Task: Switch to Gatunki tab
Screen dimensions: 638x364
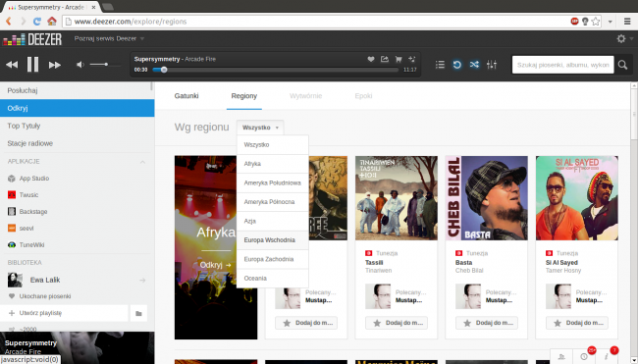Action: coord(186,96)
